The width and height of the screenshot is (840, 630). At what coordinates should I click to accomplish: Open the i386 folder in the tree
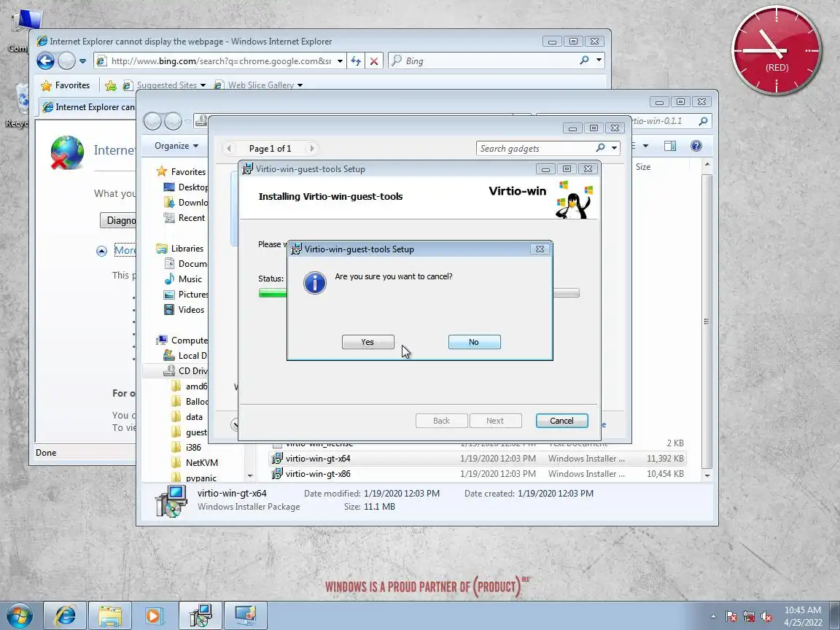point(186,447)
